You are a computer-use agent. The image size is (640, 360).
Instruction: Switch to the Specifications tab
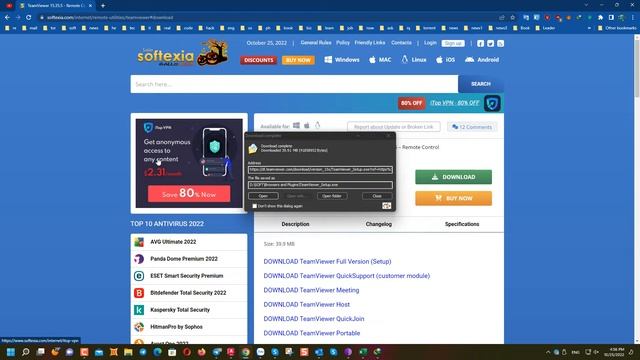tap(462, 224)
